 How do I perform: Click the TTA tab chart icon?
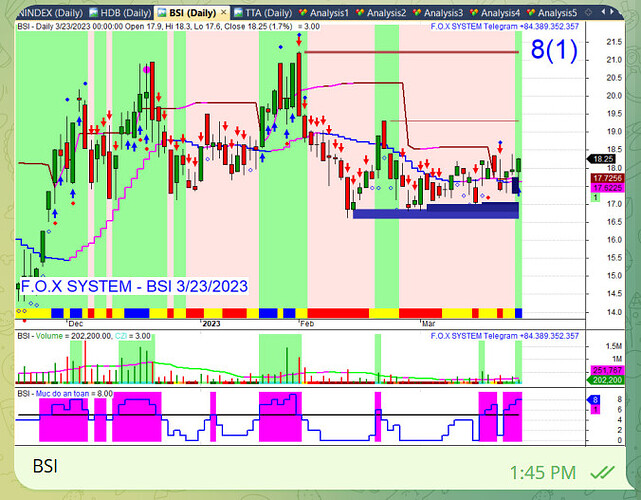(x=238, y=13)
